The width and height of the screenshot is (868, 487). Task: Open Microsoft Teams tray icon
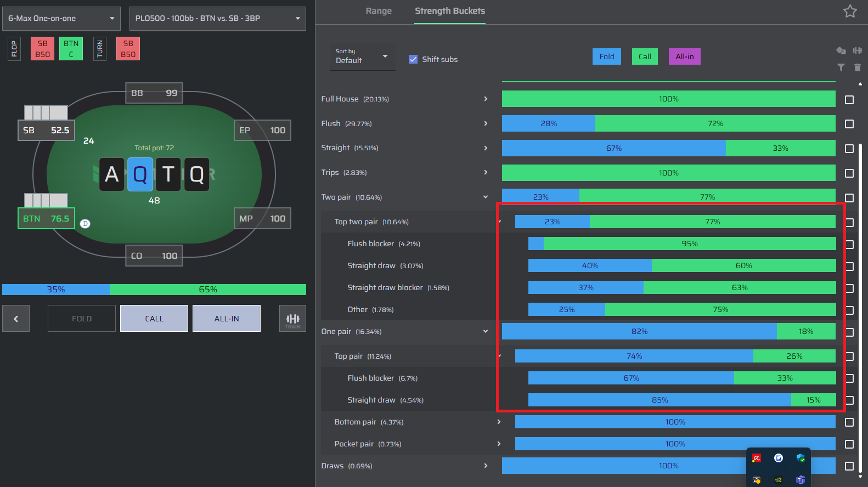801,480
